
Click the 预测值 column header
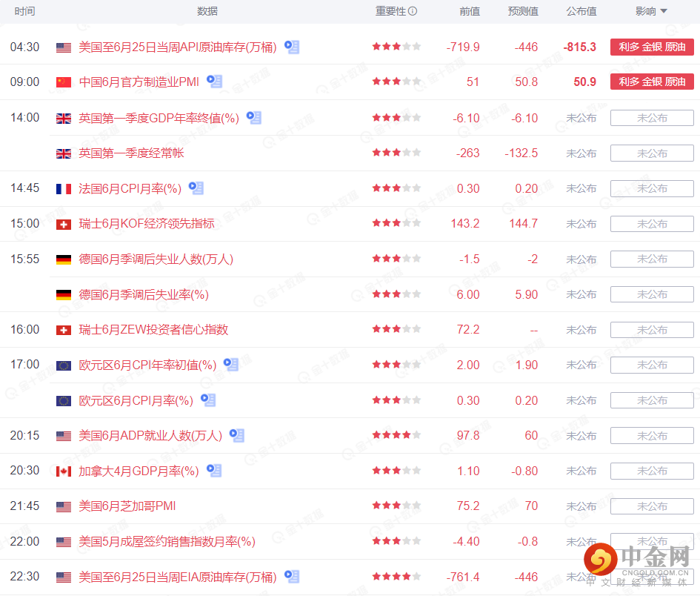point(523,11)
